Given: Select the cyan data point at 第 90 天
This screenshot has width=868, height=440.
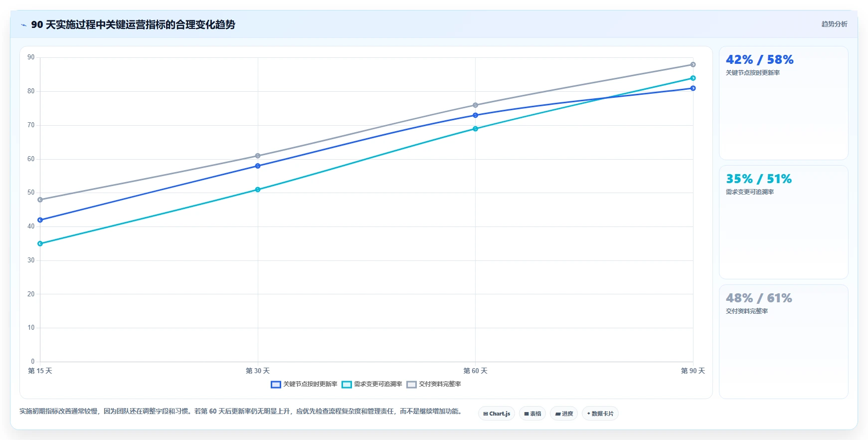Looking at the screenshot, I should coord(693,78).
